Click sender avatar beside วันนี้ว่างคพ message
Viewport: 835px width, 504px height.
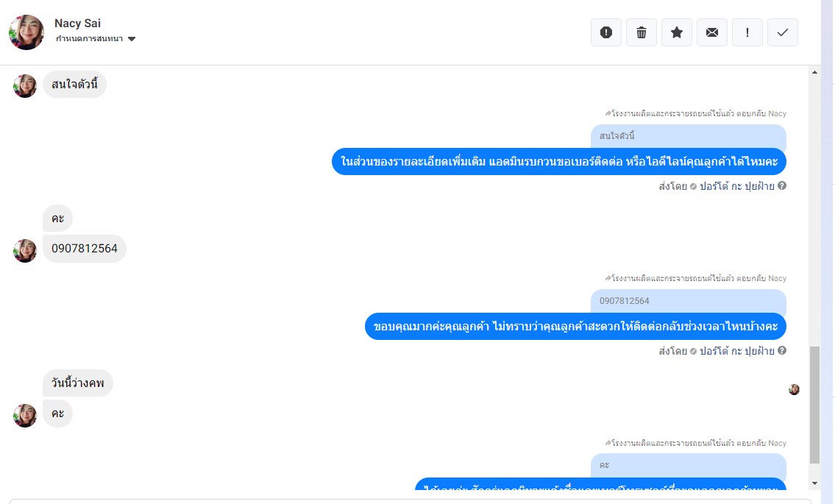click(24, 416)
